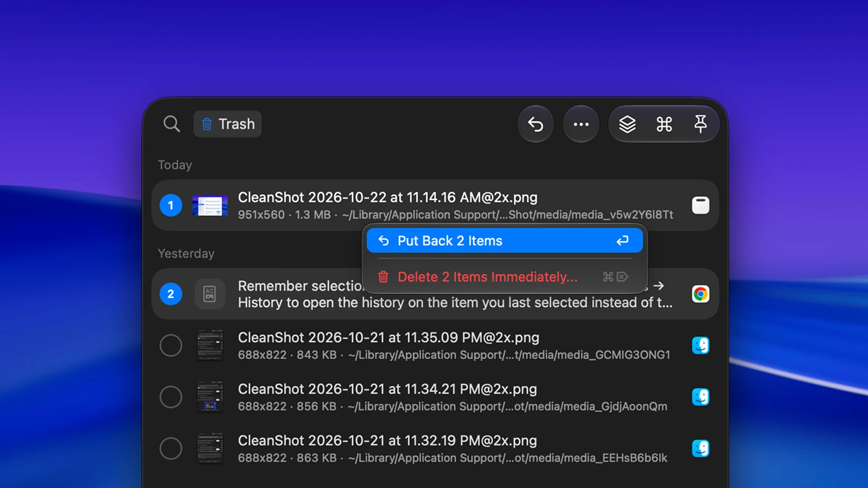
Task: Click white app icon on 11.14.16 AM row
Action: [x=700, y=206]
